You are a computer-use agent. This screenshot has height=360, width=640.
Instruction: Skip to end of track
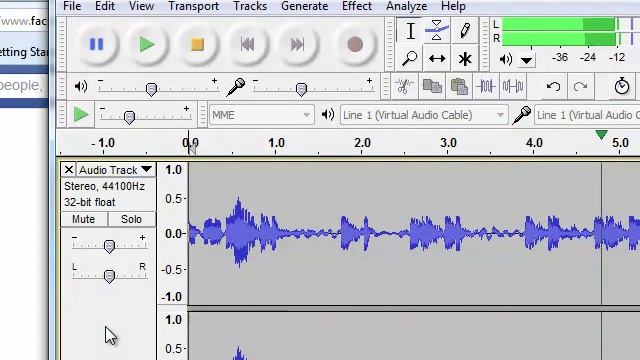(x=298, y=44)
